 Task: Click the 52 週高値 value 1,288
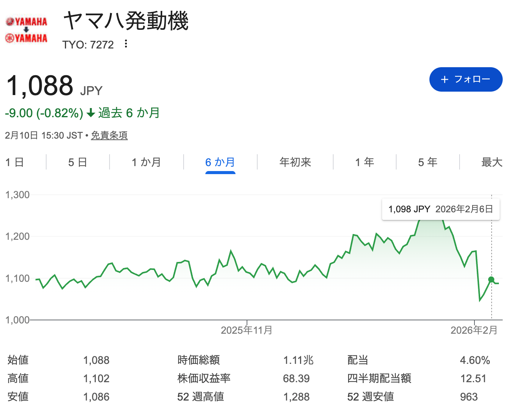pyautogui.click(x=297, y=397)
